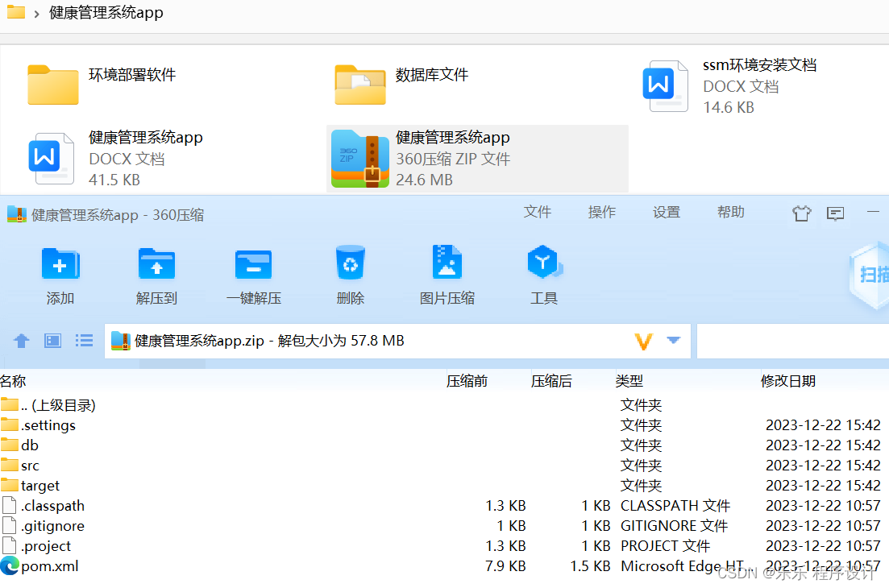Click the folder icon in the breadcrumb bar
Screen dimensions: 889x588
coord(16,11)
